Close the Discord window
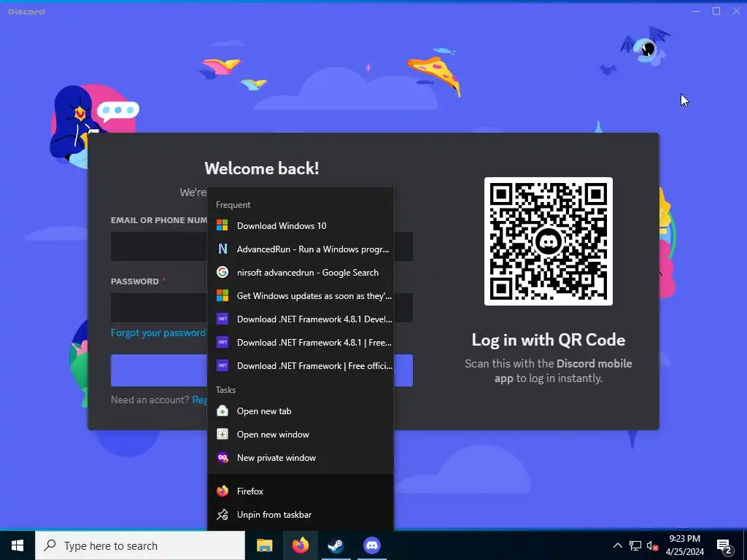 tap(737, 11)
